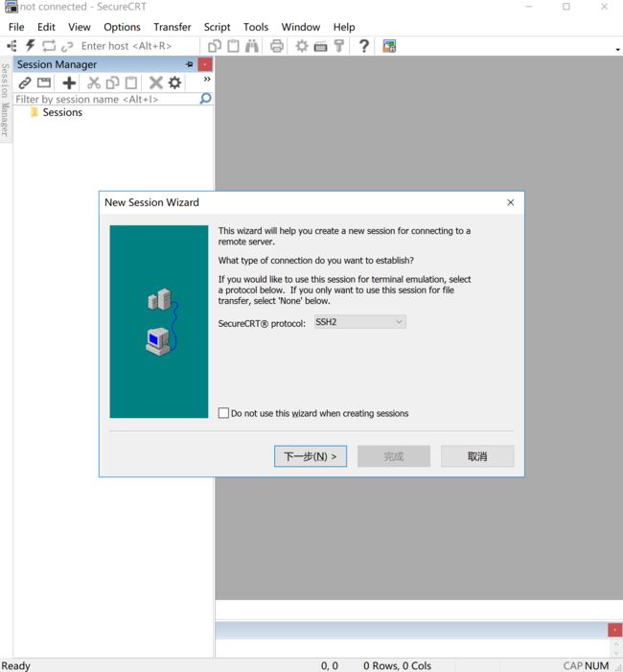Open the Transfer menu
Screen dimensions: 623x672
click(x=173, y=27)
